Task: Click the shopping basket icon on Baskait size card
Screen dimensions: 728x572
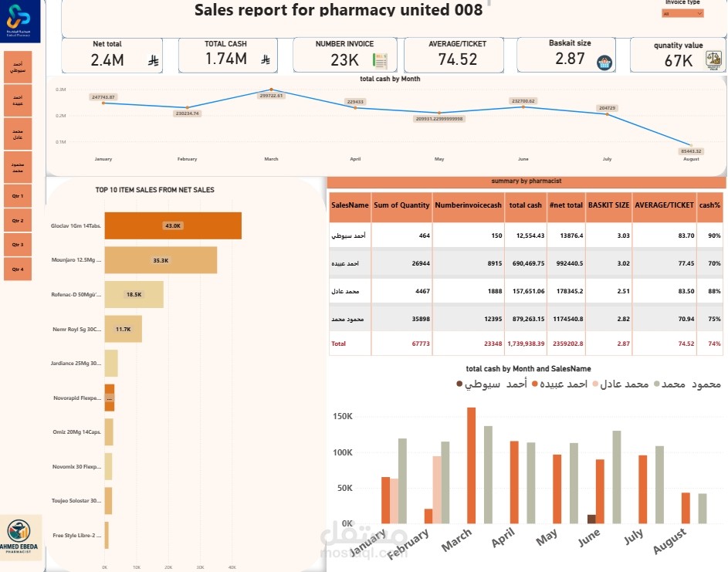Action: point(604,63)
